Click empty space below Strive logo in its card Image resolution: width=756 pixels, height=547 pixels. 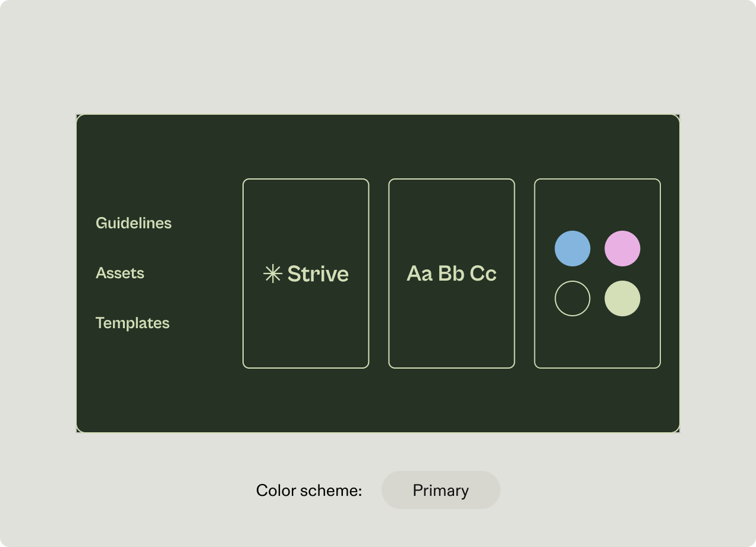point(305,333)
